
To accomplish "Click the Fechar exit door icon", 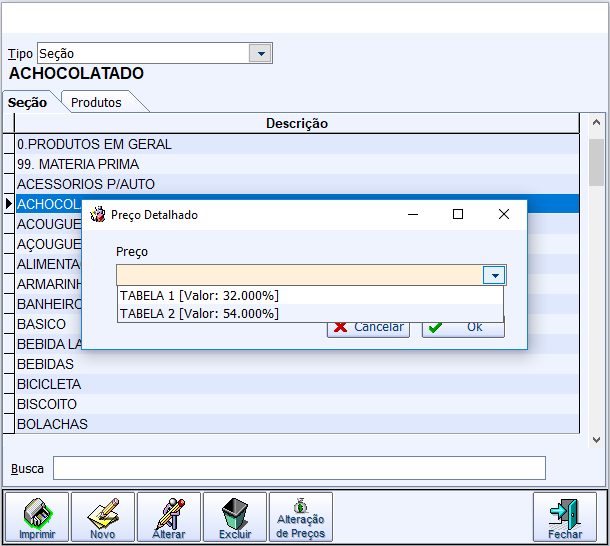I will (x=565, y=517).
